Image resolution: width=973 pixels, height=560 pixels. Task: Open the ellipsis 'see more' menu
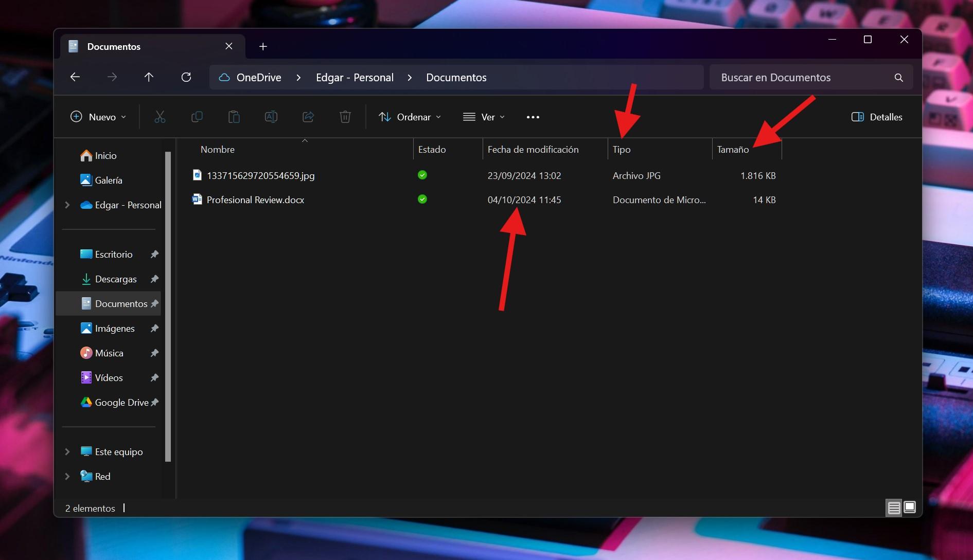[x=533, y=117]
